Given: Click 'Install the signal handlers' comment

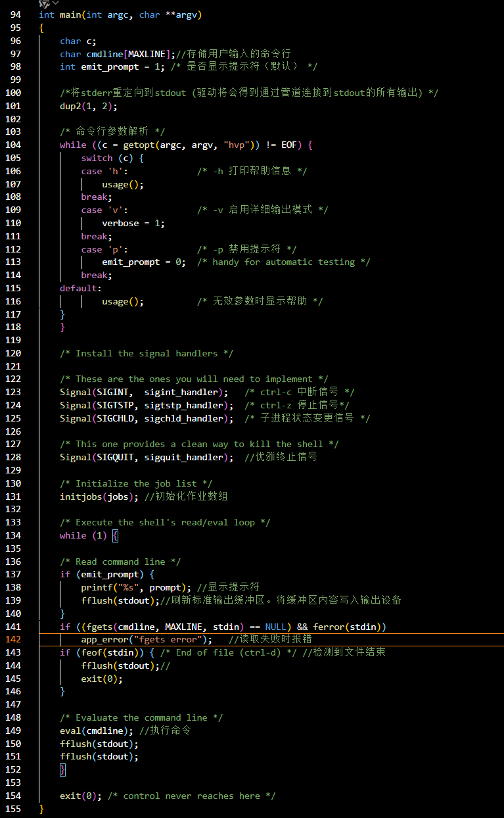Looking at the screenshot, I should pos(147,353).
